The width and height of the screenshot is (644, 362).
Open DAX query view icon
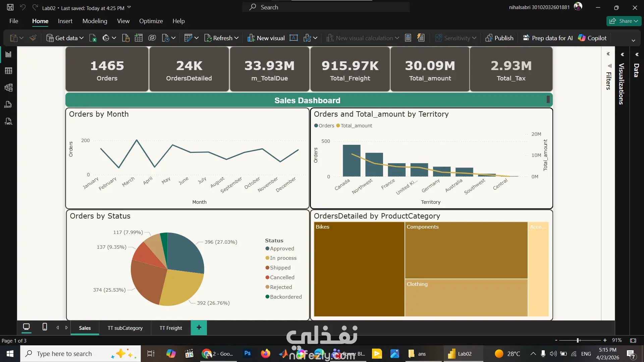pos(8,105)
